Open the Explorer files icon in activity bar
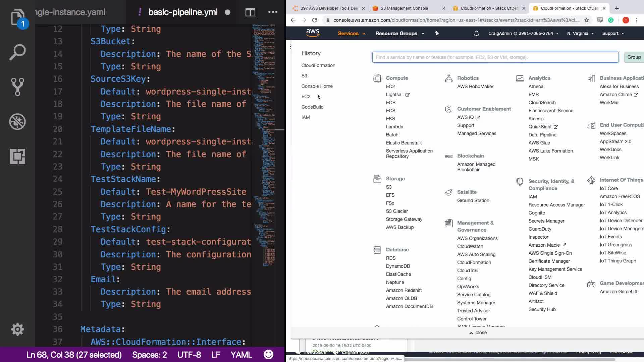Viewport: 644px width, 362px height. click(17, 17)
